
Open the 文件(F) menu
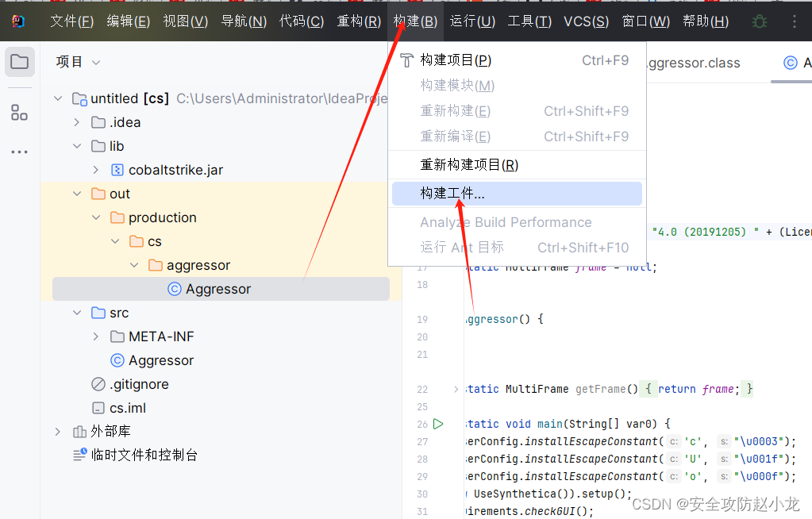(x=71, y=21)
